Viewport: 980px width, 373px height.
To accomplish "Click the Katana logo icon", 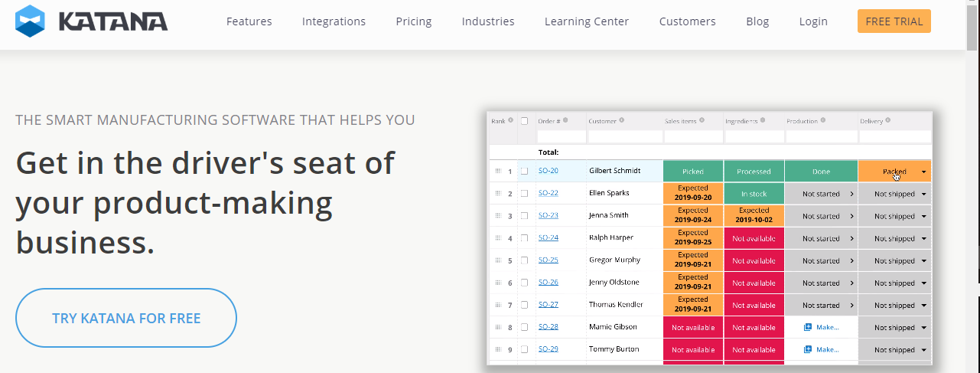I will click(x=31, y=21).
